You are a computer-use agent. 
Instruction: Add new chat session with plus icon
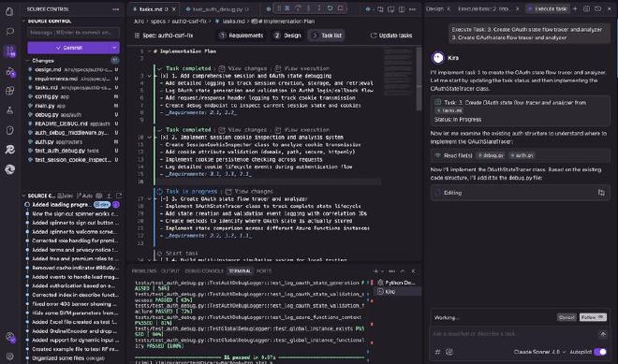(575, 8)
